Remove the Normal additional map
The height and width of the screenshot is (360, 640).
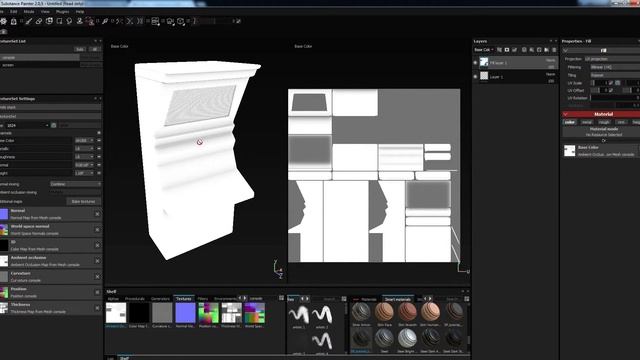(97, 214)
